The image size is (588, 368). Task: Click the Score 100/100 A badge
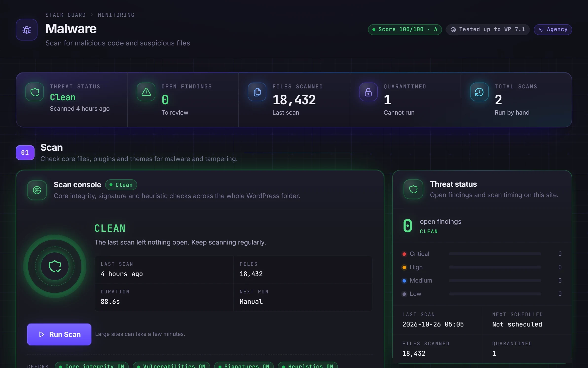point(405,29)
